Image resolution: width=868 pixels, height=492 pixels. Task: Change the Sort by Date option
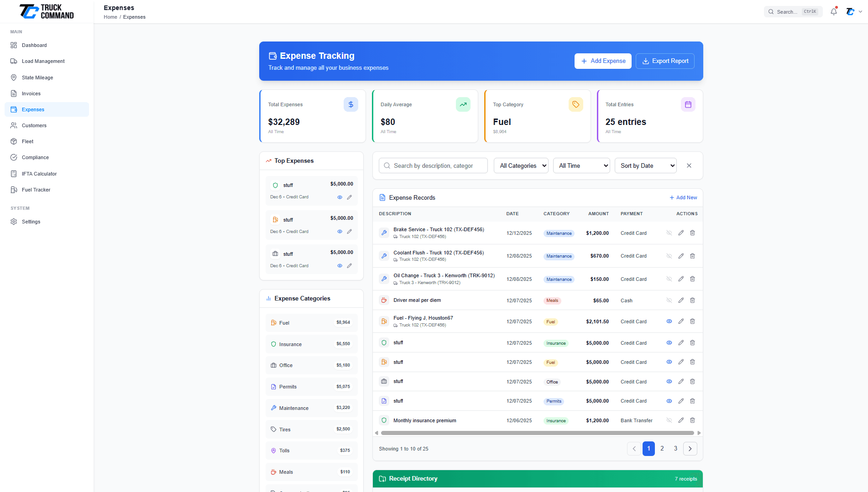pos(646,166)
